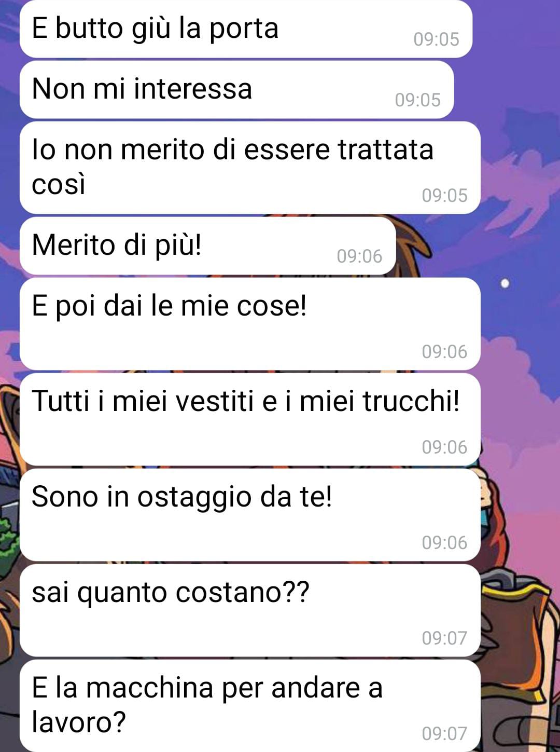Click the 09:06 timestamp next to 'Merito di più!'

pos(359,256)
